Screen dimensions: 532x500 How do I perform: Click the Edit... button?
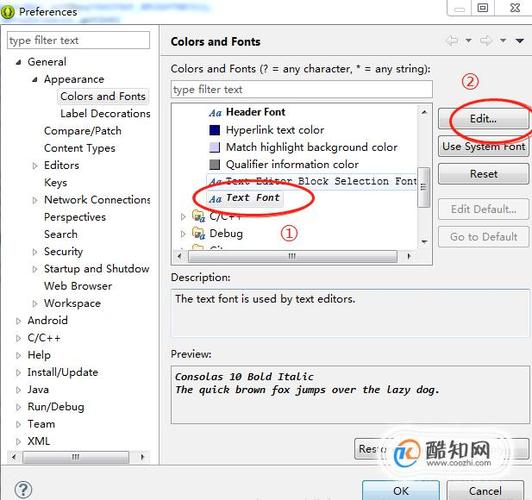[483, 119]
